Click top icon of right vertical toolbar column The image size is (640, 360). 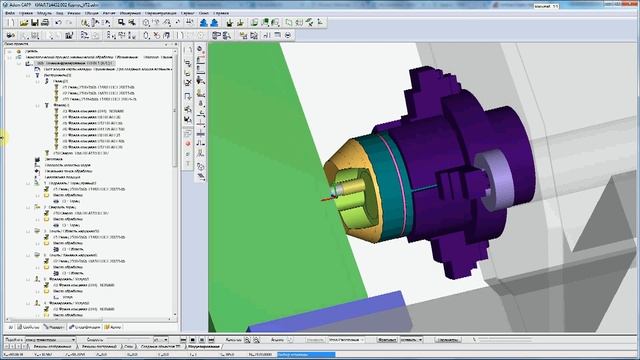click(200, 49)
